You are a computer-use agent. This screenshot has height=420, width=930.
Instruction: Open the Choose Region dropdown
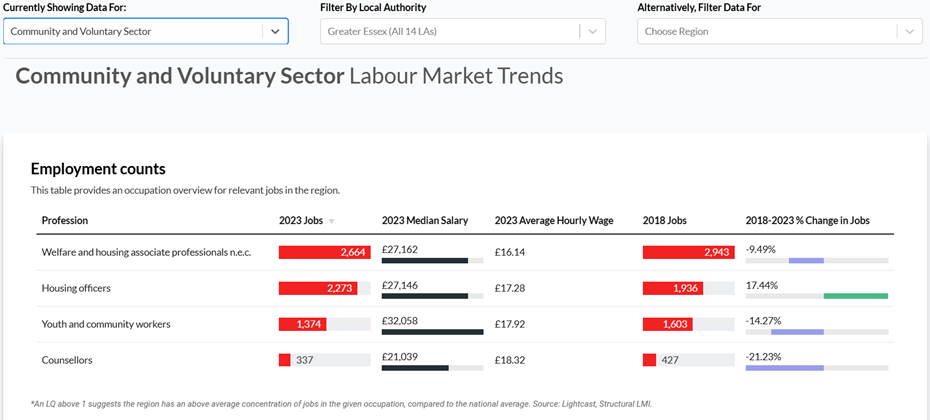pyautogui.click(x=909, y=31)
